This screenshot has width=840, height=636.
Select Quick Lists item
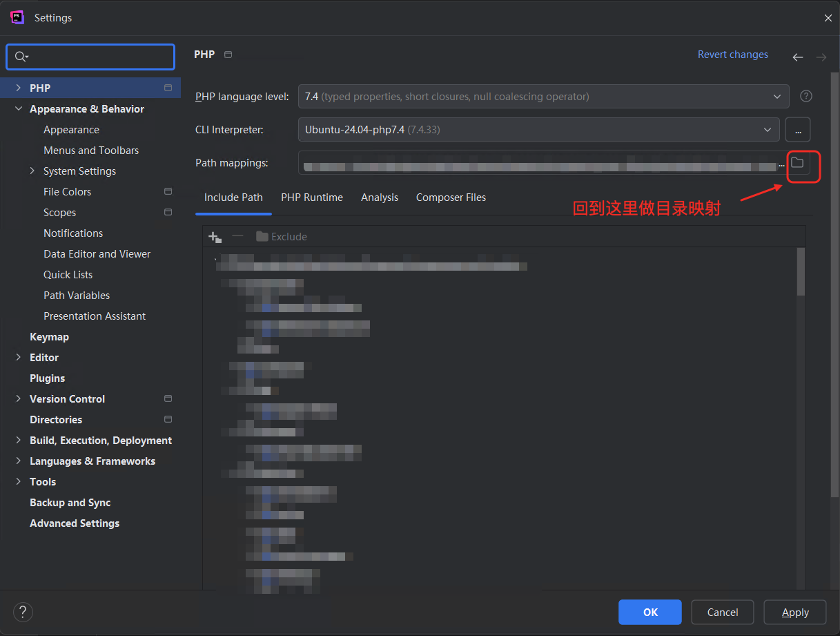(x=68, y=274)
